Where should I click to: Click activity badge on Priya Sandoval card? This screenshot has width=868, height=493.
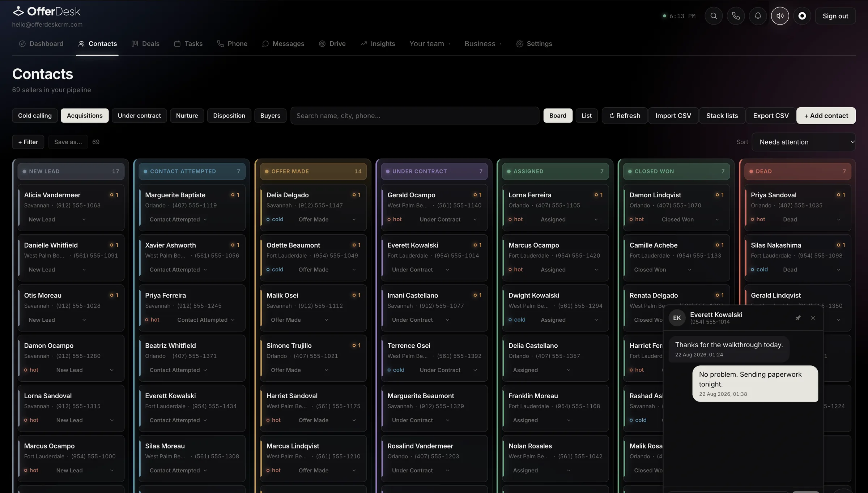841,195
